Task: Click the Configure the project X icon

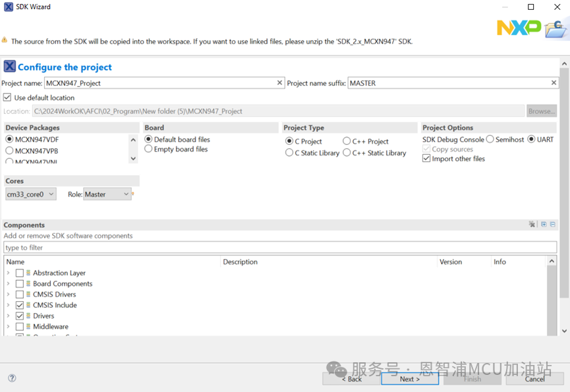Action: pyautogui.click(x=10, y=67)
